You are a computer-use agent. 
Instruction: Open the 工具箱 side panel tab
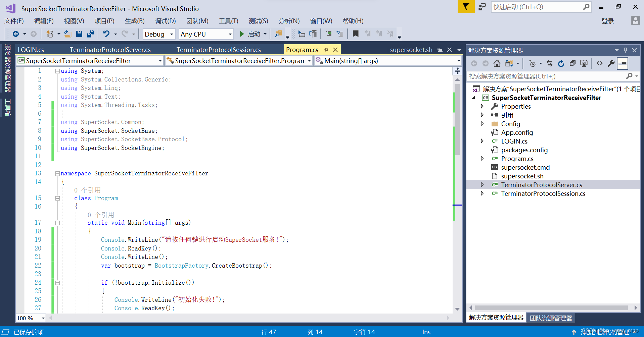7,108
